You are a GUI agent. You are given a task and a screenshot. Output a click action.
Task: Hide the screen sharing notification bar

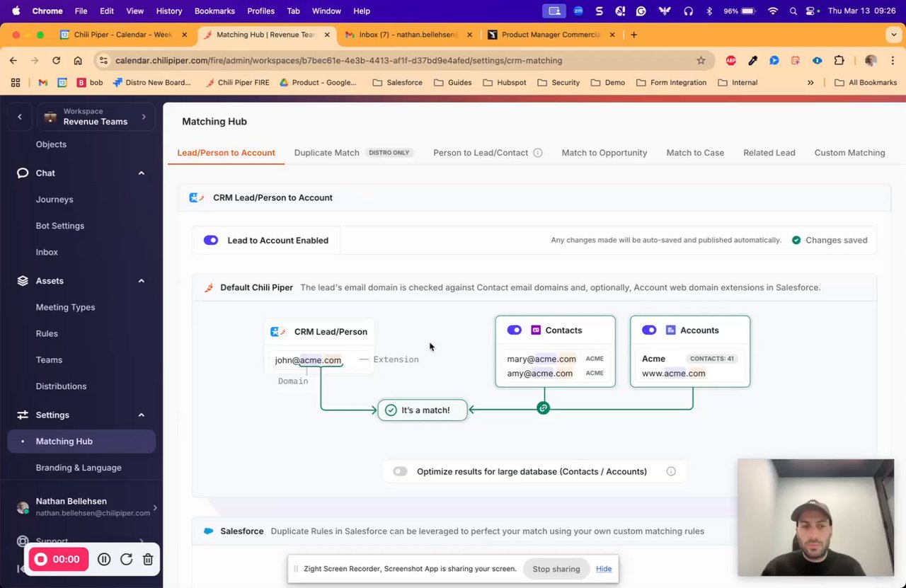click(604, 569)
